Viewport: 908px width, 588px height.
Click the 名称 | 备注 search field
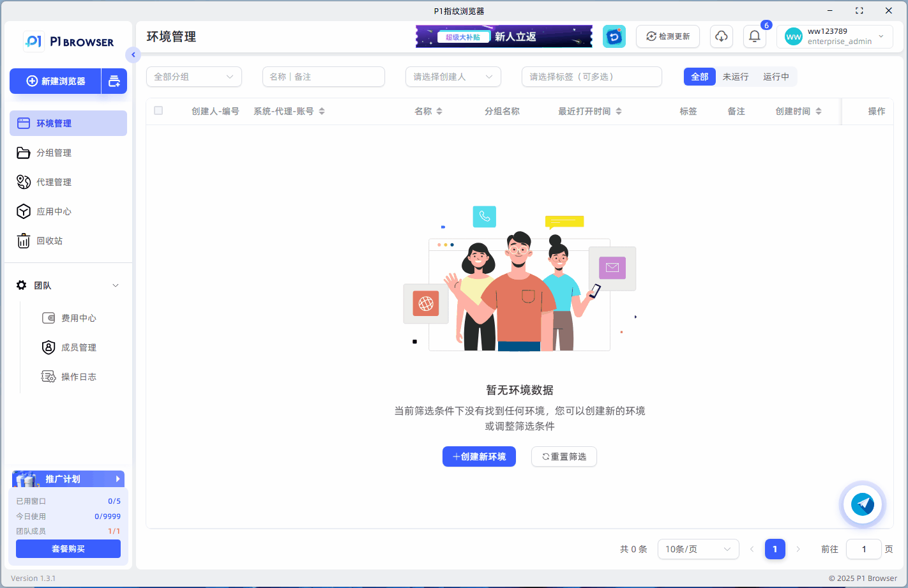(x=323, y=77)
